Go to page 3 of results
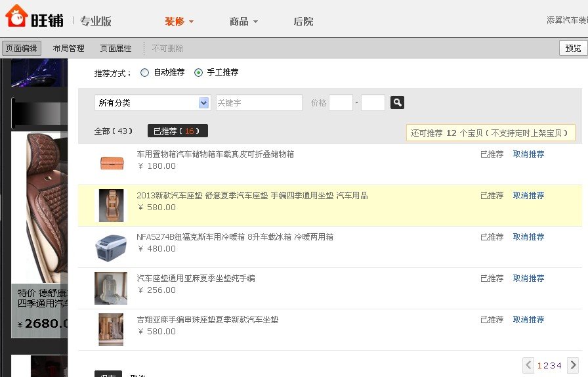Screen dimensions: 588x377 click(x=553, y=366)
